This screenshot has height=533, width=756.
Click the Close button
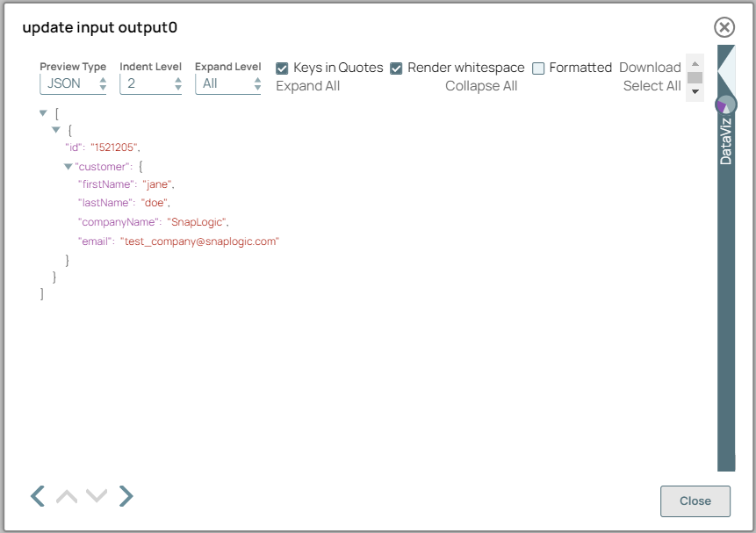coord(695,501)
